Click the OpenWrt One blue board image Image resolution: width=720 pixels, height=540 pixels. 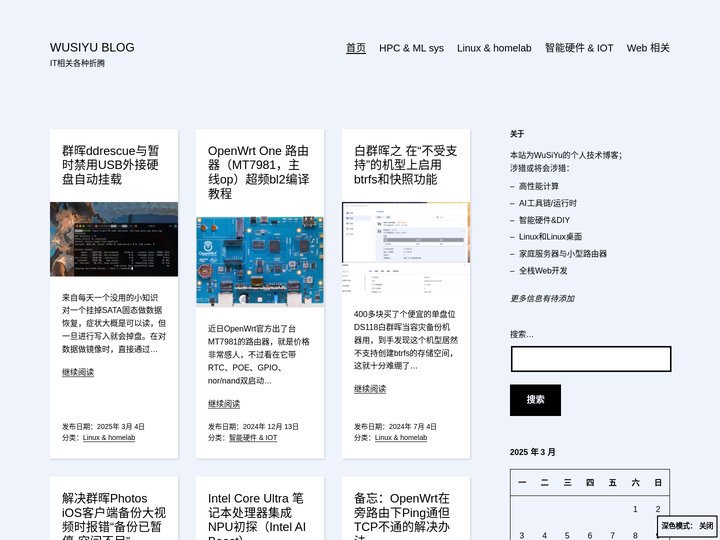tap(260, 262)
